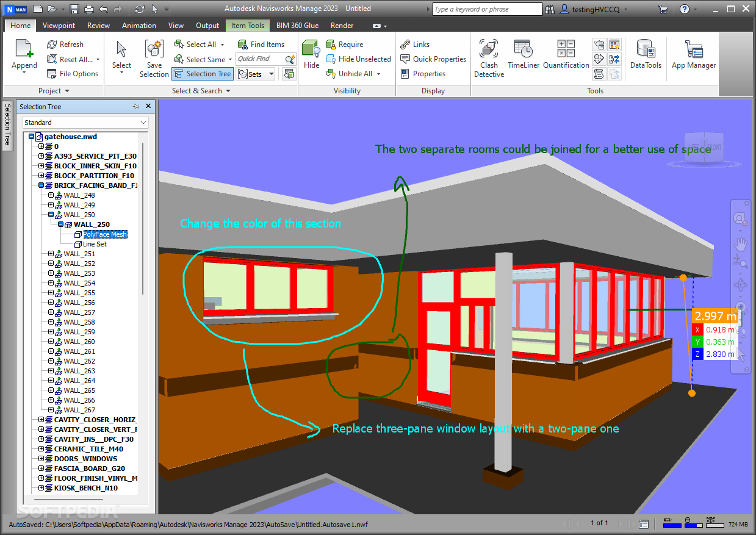This screenshot has width=756, height=535.
Task: Click the New file icon in title bar
Action: pyautogui.click(x=38, y=9)
